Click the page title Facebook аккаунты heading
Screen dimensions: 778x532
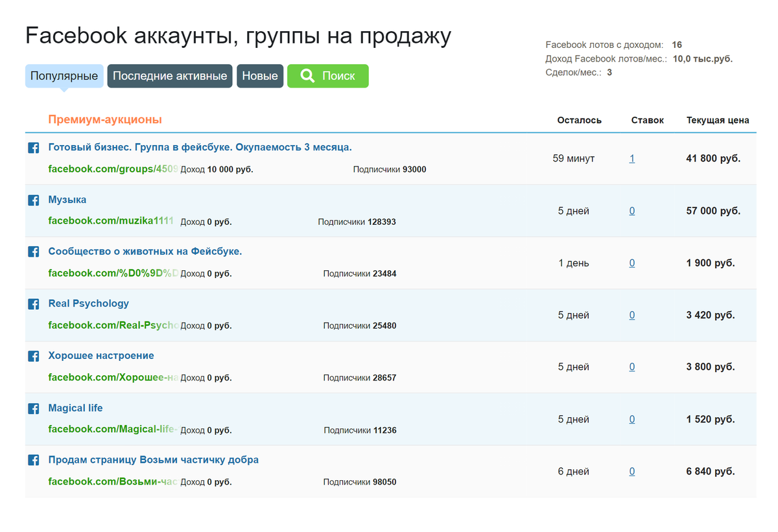click(238, 36)
